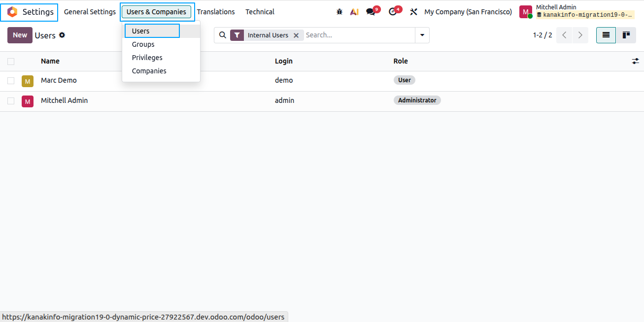Remove the Internal Users filter
Image resolution: width=644 pixels, height=322 pixels.
click(296, 35)
